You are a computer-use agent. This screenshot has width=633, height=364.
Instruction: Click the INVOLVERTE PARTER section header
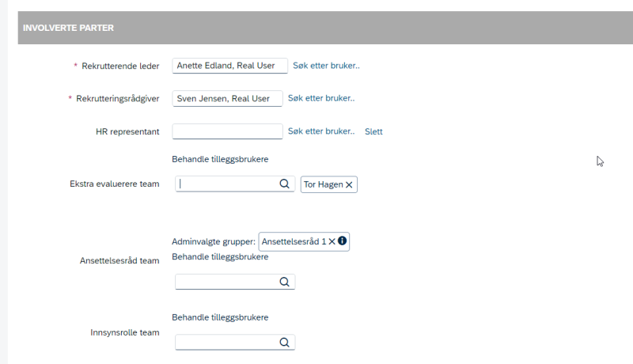pos(325,28)
